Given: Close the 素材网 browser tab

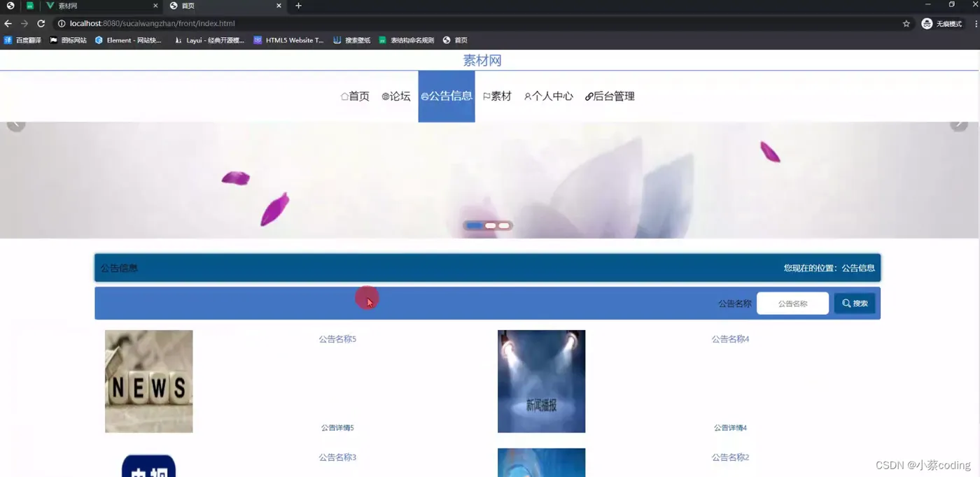Looking at the screenshot, I should 155,6.
